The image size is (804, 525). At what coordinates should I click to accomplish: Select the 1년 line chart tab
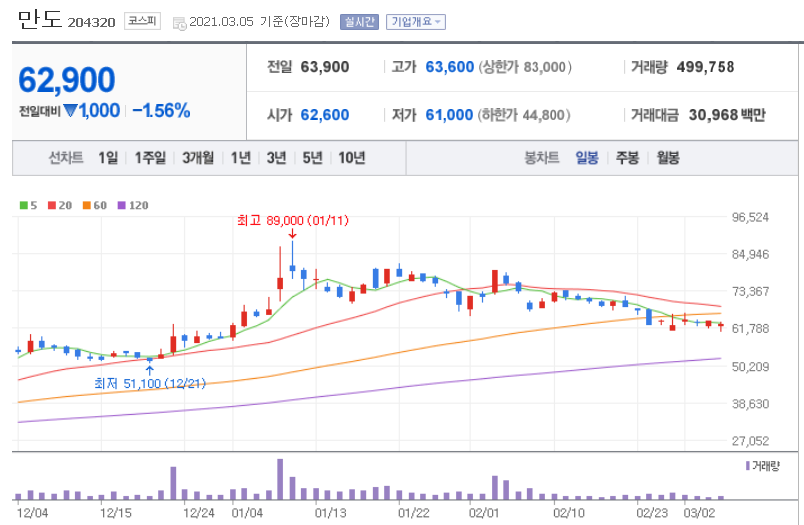pos(240,158)
